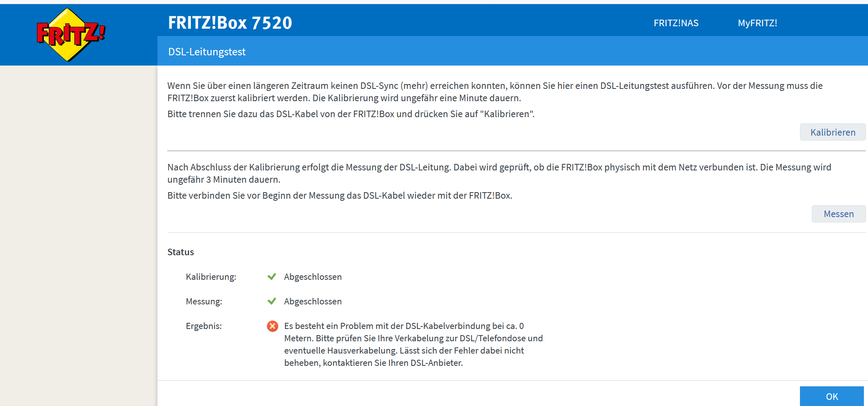Click the Kalibrierung: status label
Image resolution: width=868 pixels, height=406 pixels.
(x=211, y=277)
